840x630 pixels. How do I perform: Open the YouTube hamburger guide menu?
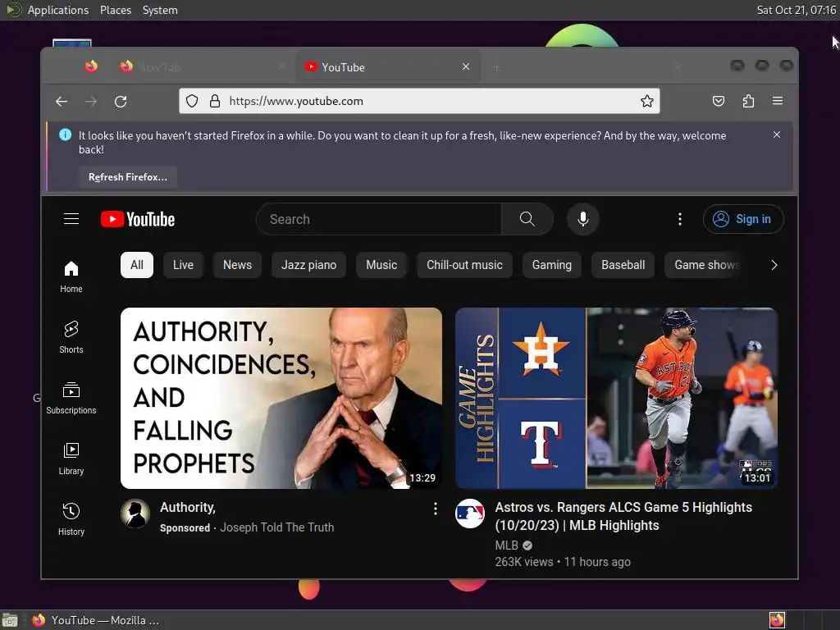click(x=71, y=219)
